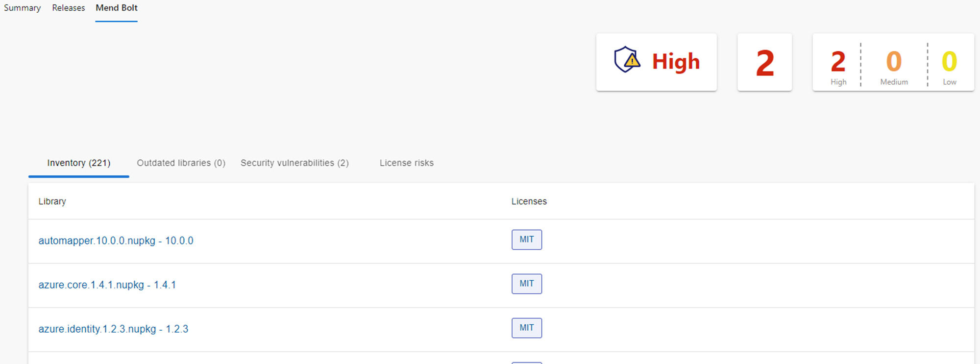Viewport: 980px width, 364px height.
Task: Go to the License risks tab
Action: point(407,163)
